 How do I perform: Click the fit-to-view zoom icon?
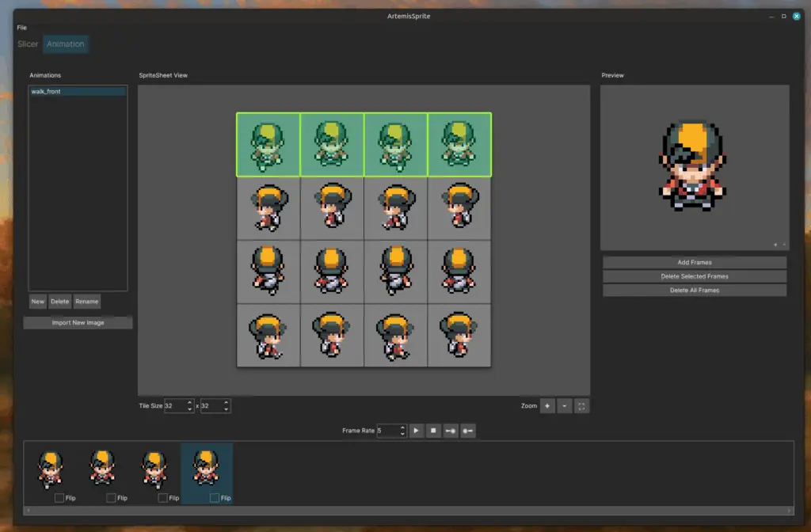point(582,406)
